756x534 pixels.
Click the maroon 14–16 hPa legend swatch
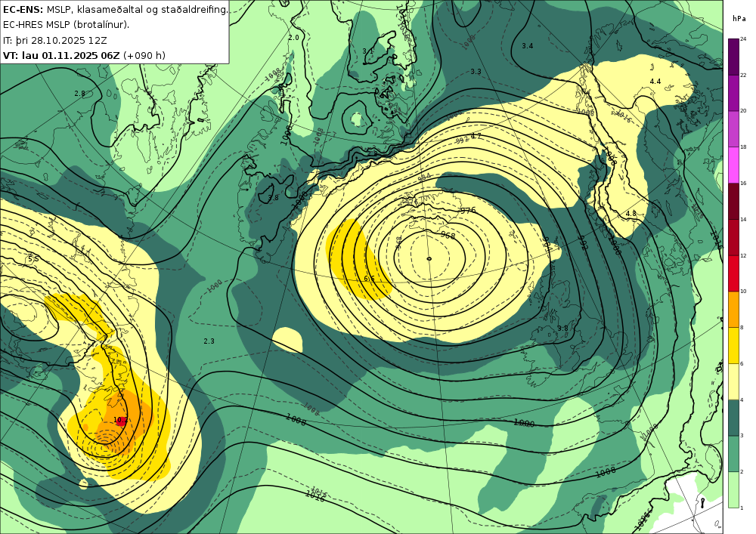click(733, 201)
